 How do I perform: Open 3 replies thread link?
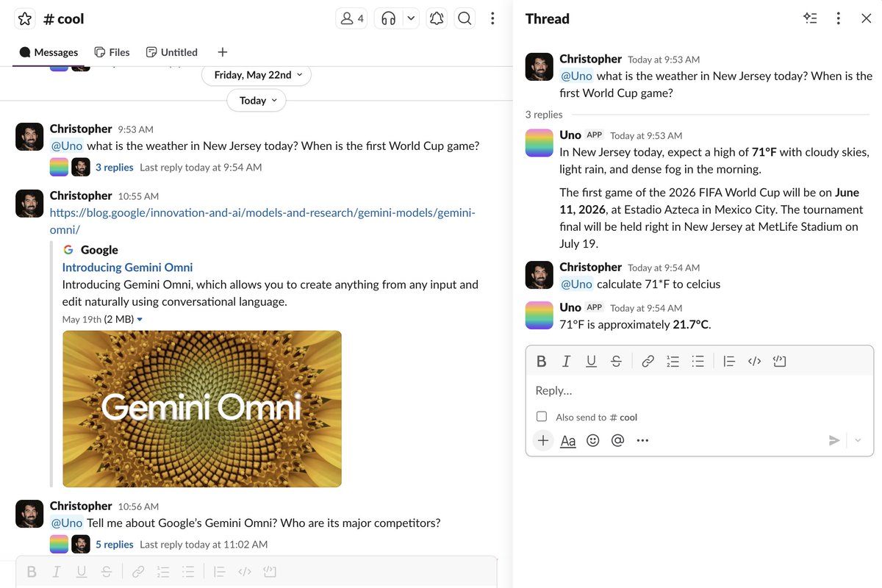click(115, 168)
